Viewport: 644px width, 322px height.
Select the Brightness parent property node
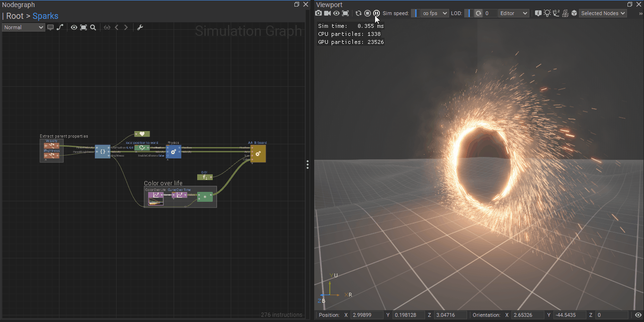point(51,155)
